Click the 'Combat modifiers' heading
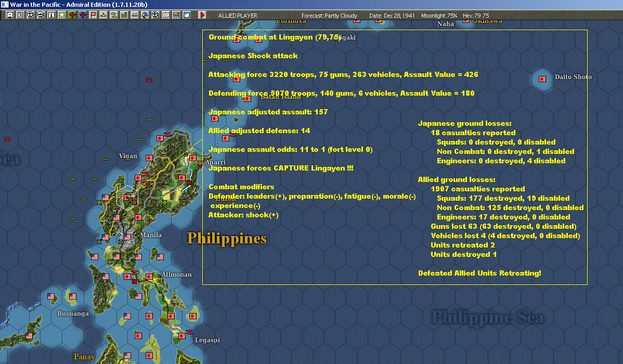 [241, 187]
